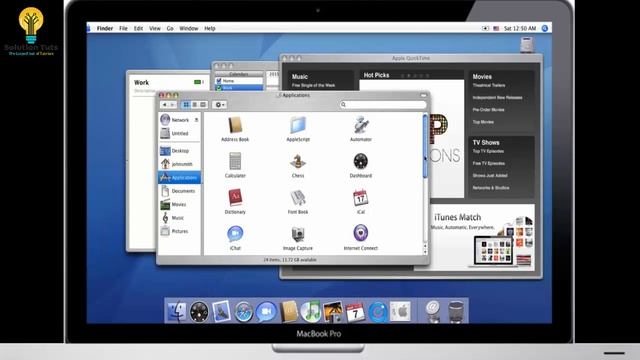Select Music in the Finder sidebar
The height and width of the screenshot is (360, 640).
click(179, 218)
